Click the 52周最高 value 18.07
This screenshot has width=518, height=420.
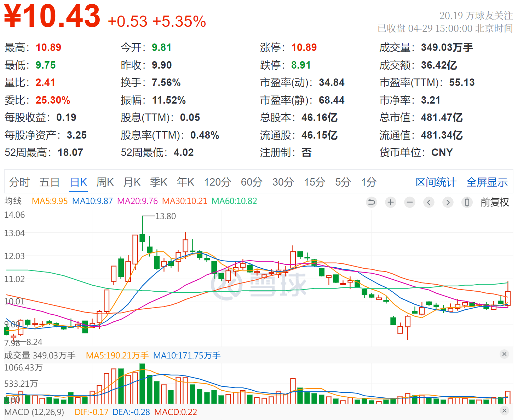tap(70, 152)
